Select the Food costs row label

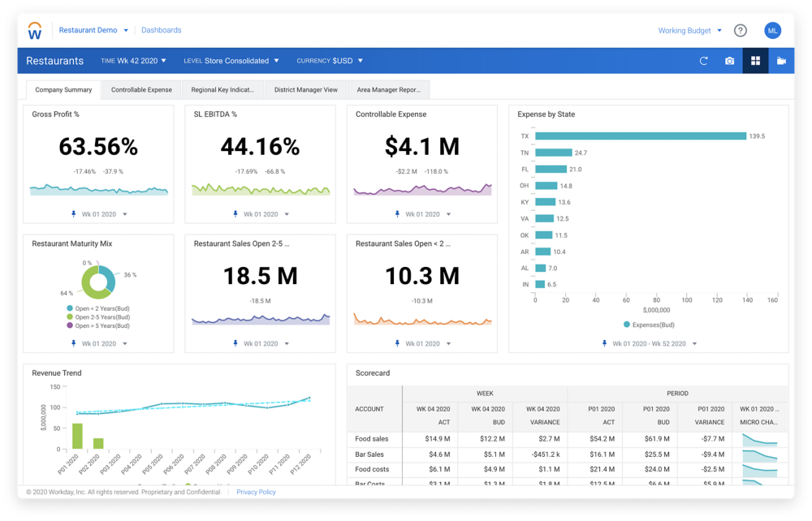(372, 469)
